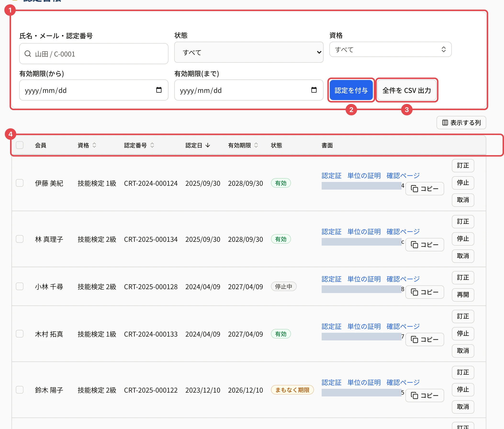
Task: Select checkbox for 小林 千尋 row
Action: 20,286
